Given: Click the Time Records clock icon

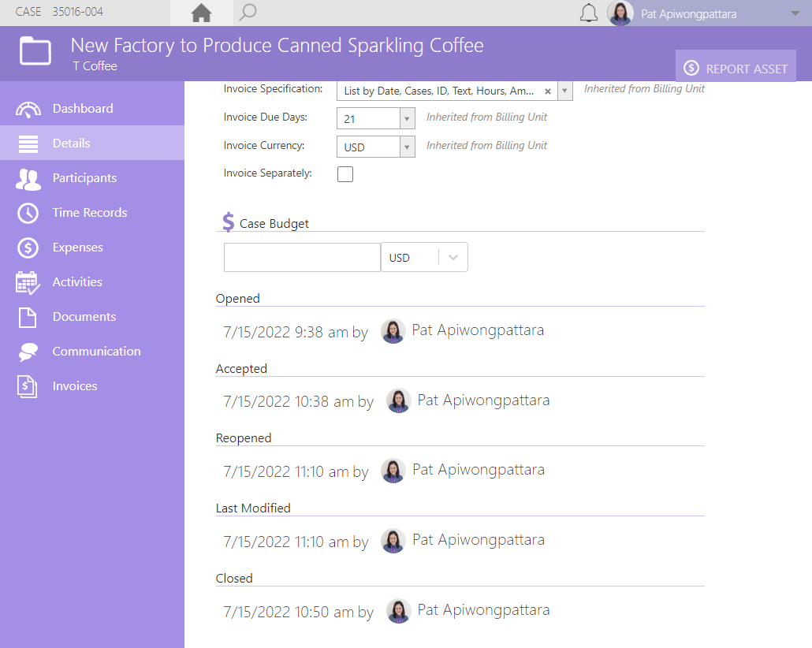Looking at the screenshot, I should coord(28,213).
